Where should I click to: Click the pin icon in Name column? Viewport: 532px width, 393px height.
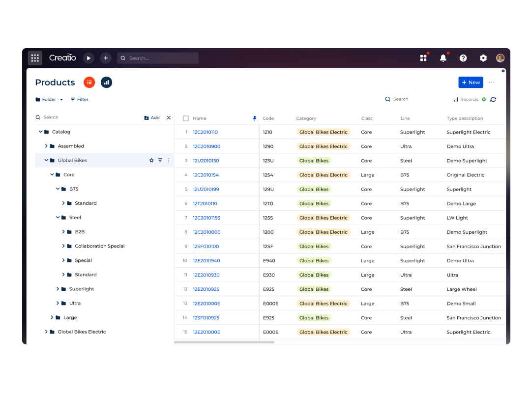tap(254, 118)
